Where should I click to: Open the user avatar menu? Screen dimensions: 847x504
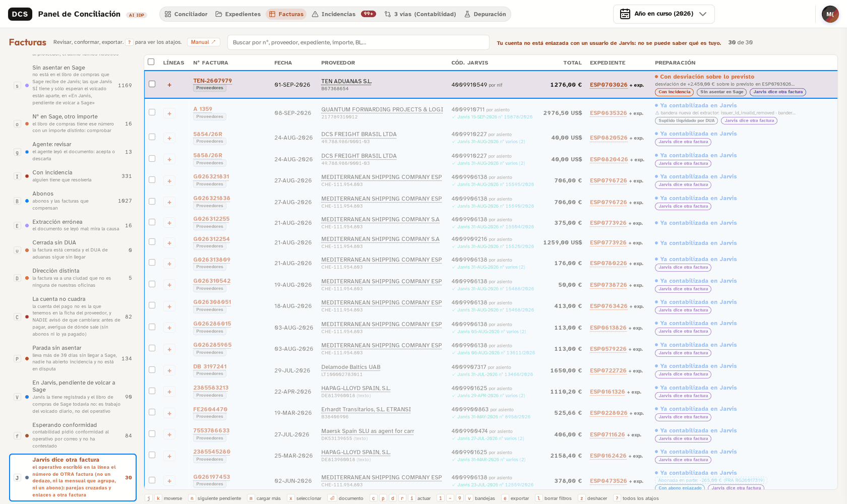(x=830, y=14)
